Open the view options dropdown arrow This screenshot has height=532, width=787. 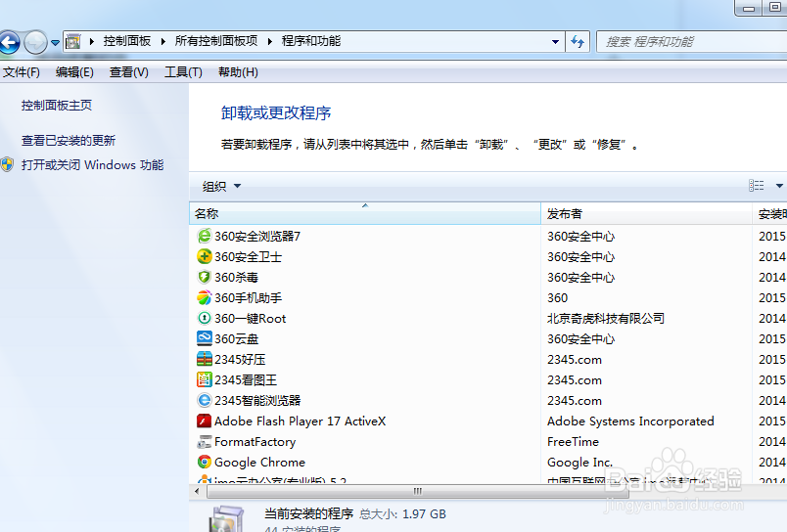click(779, 186)
